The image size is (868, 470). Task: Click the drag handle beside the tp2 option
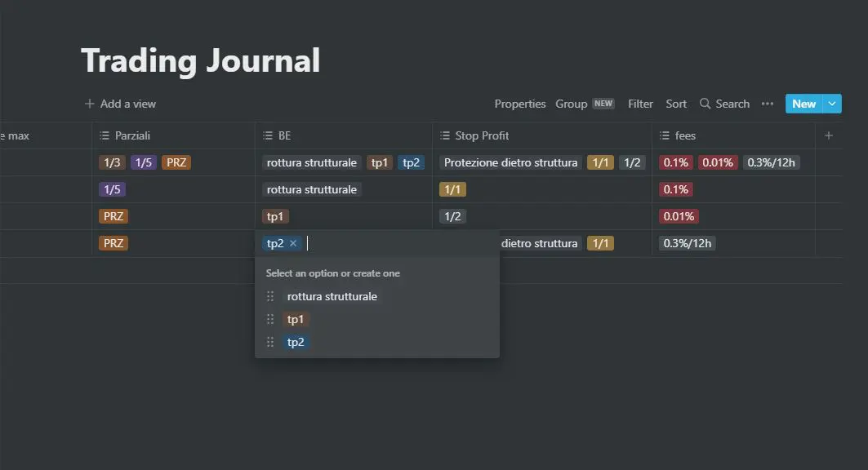[x=270, y=342]
